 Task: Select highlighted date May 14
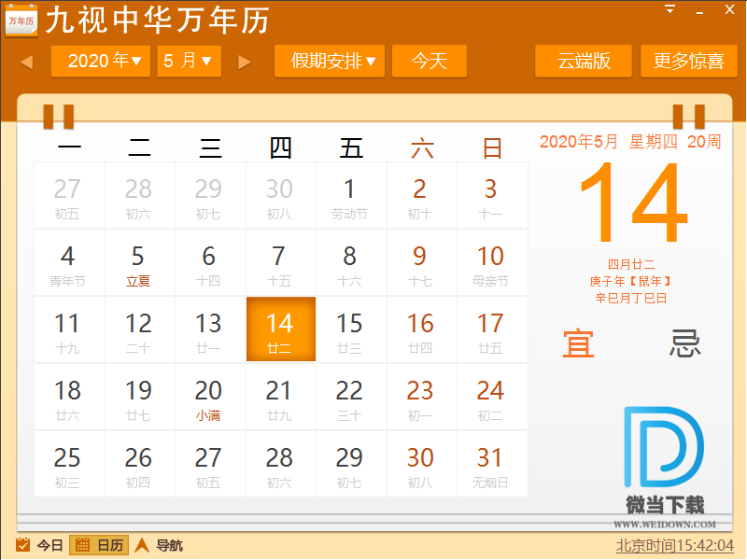[281, 329]
